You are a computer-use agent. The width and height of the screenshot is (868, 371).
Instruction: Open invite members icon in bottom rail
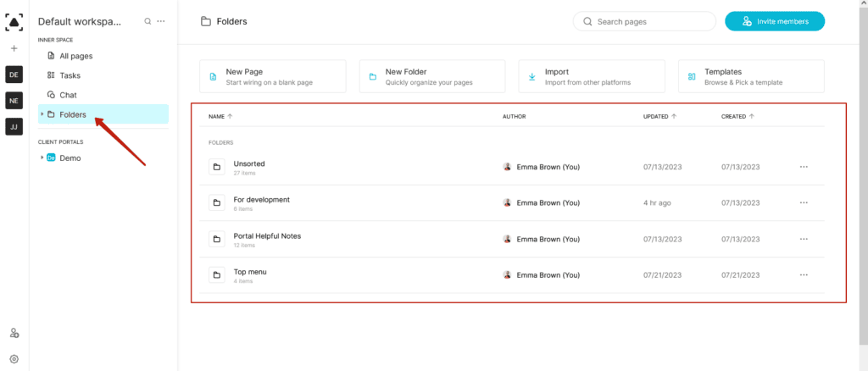[x=14, y=333]
